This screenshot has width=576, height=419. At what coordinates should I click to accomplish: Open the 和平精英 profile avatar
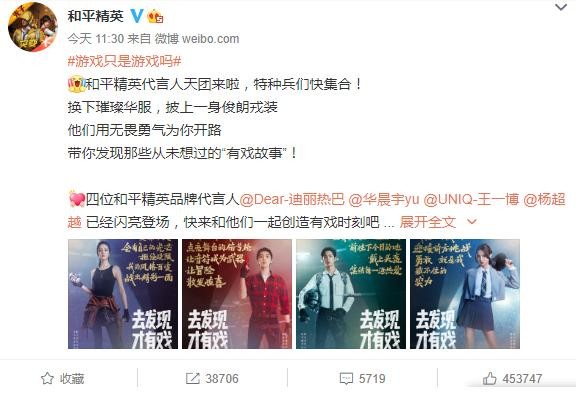(x=32, y=27)
